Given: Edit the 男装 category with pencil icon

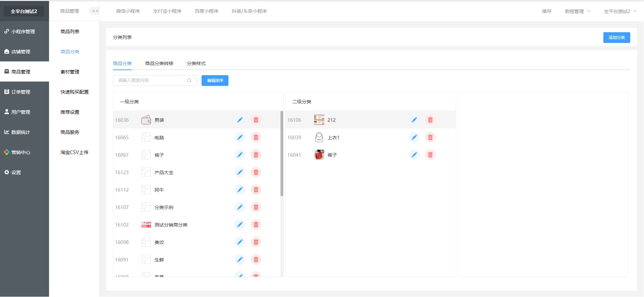Looking at the screenshot, I should tap(240, 120).
